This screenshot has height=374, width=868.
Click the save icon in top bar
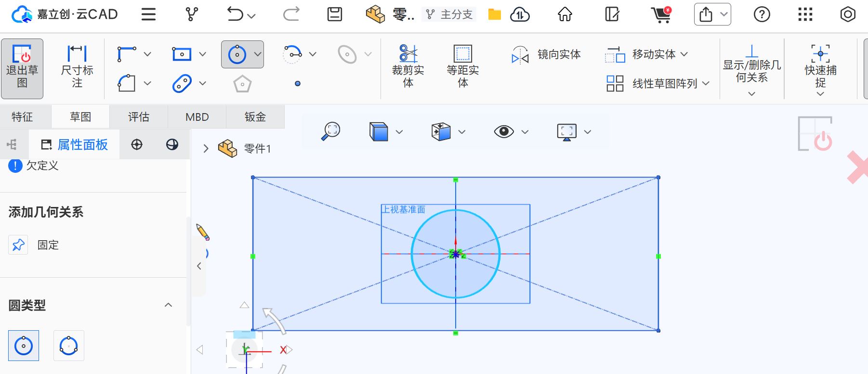(334, 14)
